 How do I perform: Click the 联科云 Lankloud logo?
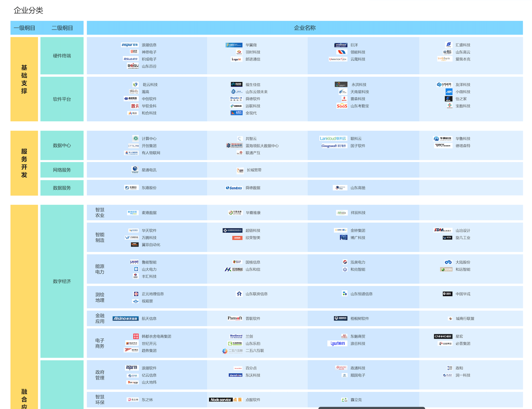[x=333, y=139]
